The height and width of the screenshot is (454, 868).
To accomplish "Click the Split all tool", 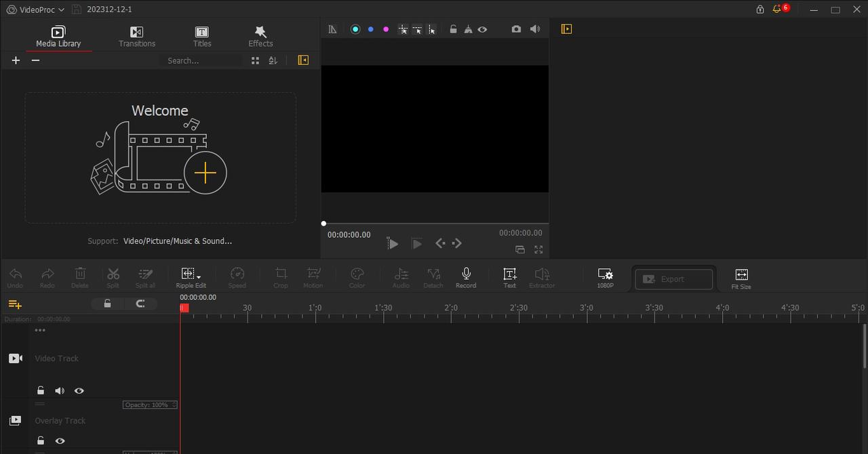I will click(x=146, y=278).
